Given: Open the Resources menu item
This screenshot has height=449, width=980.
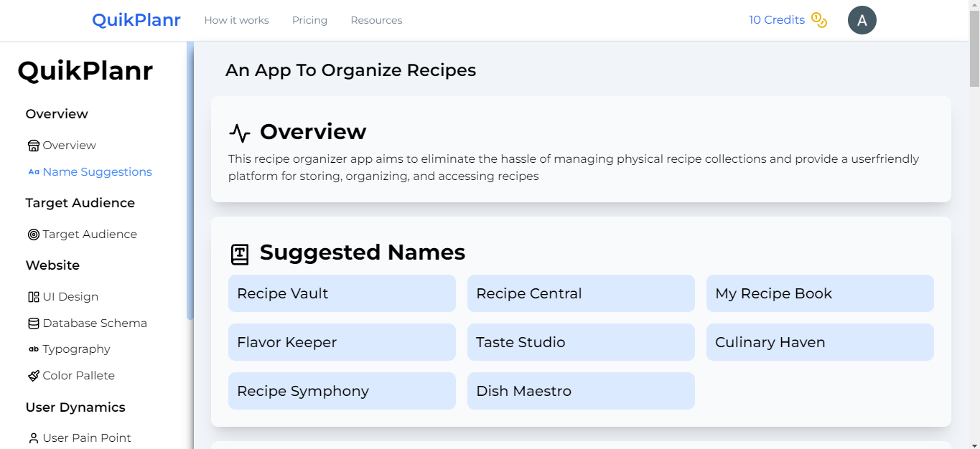Looking at the screenshot, I should click(x=376, y=20).
